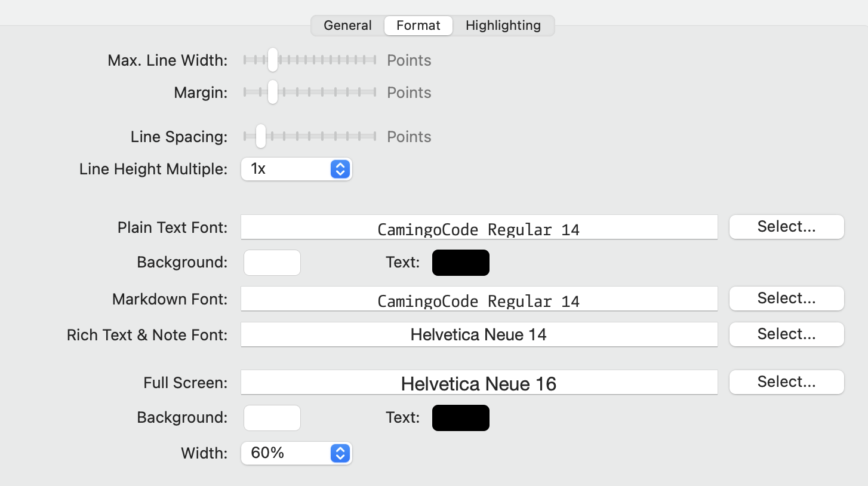Click Select button for Plain Text Font
This screenshot has height=486, width=868.
coord(786,227)
